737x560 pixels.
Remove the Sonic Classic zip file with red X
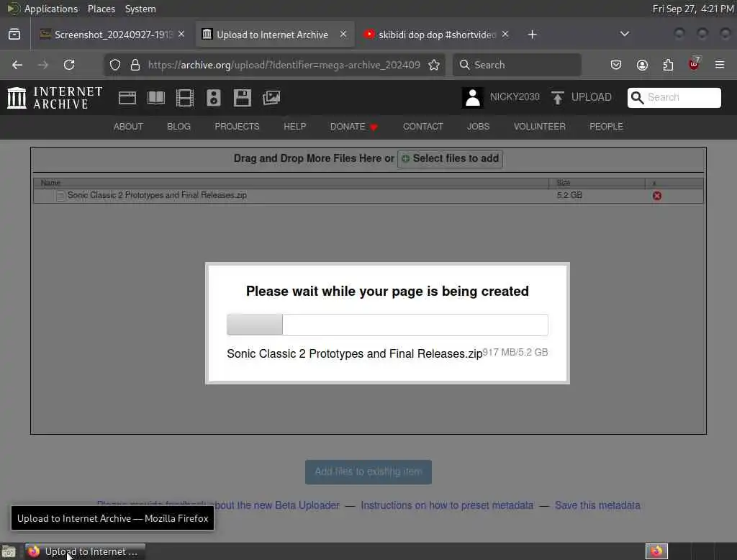(x=657, y=196)
